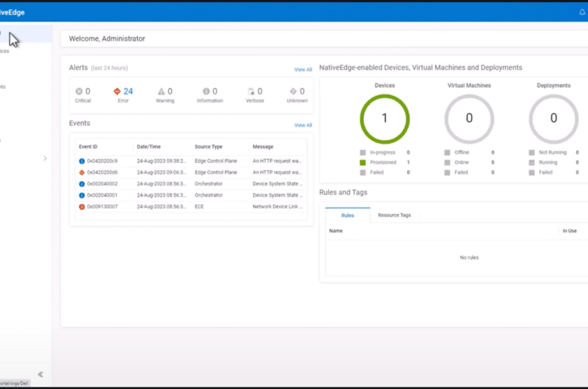This screenshot has height=389, width=588.
Task: Click the In-progress legend swatch
Action: [x=363, y=152]
